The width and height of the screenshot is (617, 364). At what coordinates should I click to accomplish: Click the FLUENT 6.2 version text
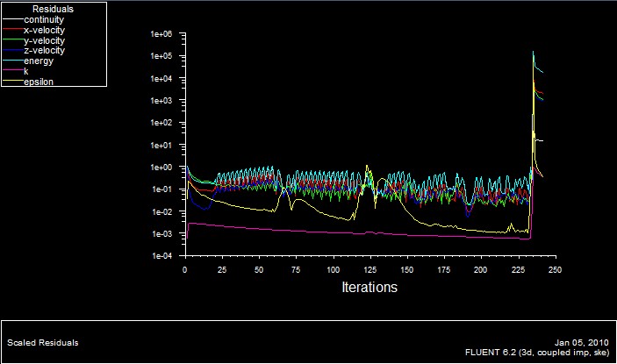[x=537, y=353]
